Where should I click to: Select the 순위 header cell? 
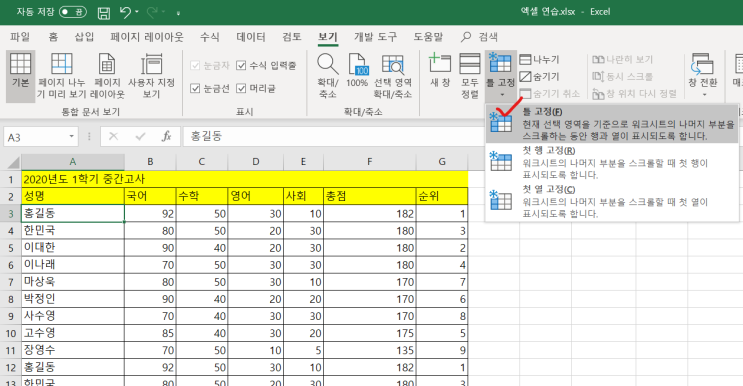pyautogui.click(x=442, y=196)
